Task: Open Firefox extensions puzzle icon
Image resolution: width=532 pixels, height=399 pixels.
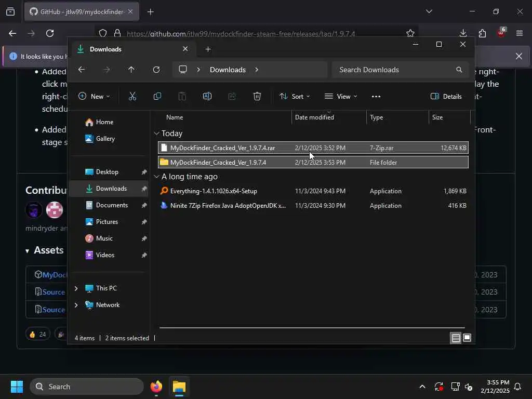Action: 482,33
